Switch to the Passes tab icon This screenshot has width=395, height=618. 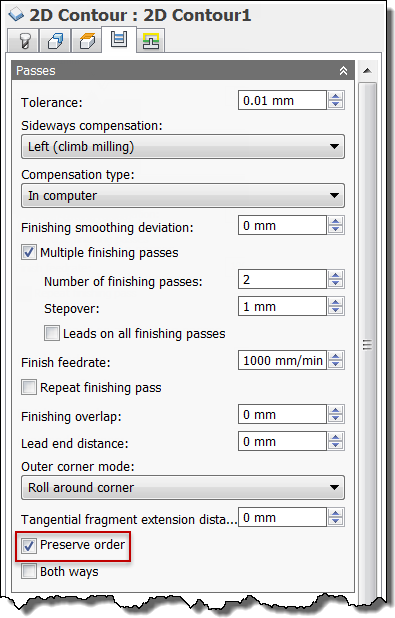[x=119, y=39]
